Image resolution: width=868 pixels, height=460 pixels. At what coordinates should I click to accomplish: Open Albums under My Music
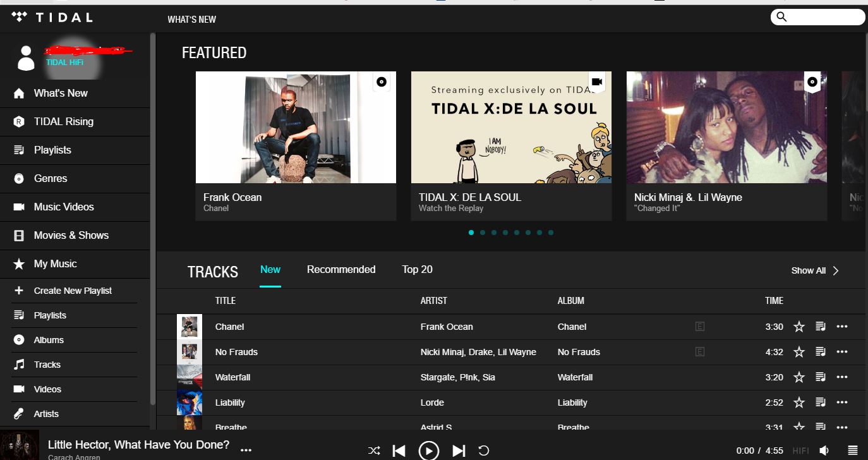coord(75,340)
